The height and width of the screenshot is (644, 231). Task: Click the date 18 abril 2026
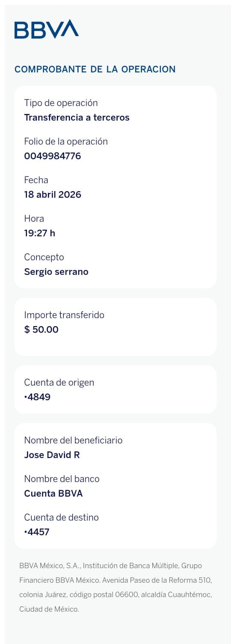tap(53, 195)
